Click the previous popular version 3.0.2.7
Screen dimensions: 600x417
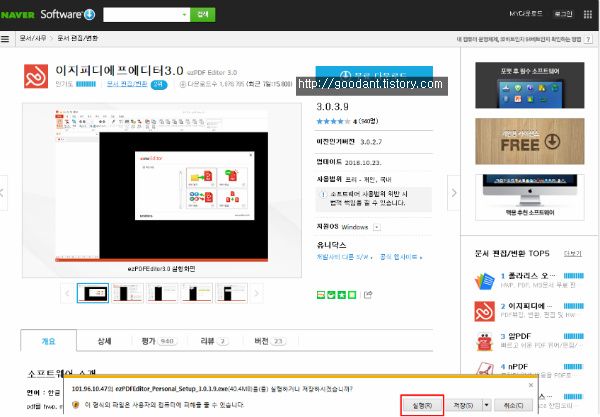coord(371,142)
